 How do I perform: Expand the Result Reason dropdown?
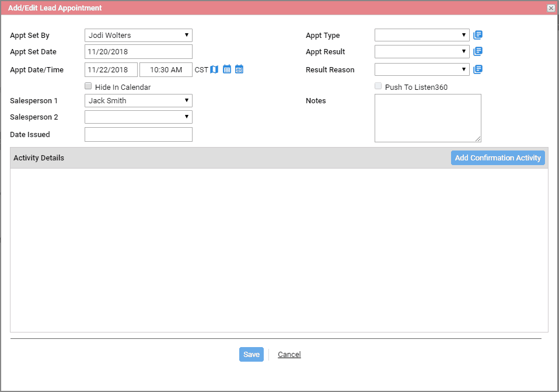pos(422,69)
